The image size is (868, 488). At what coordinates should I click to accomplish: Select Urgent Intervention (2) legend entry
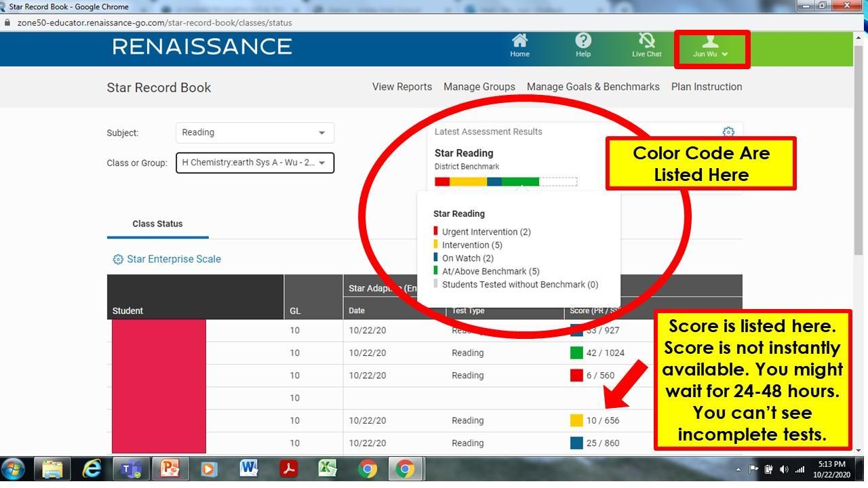(x=482, y=232)
